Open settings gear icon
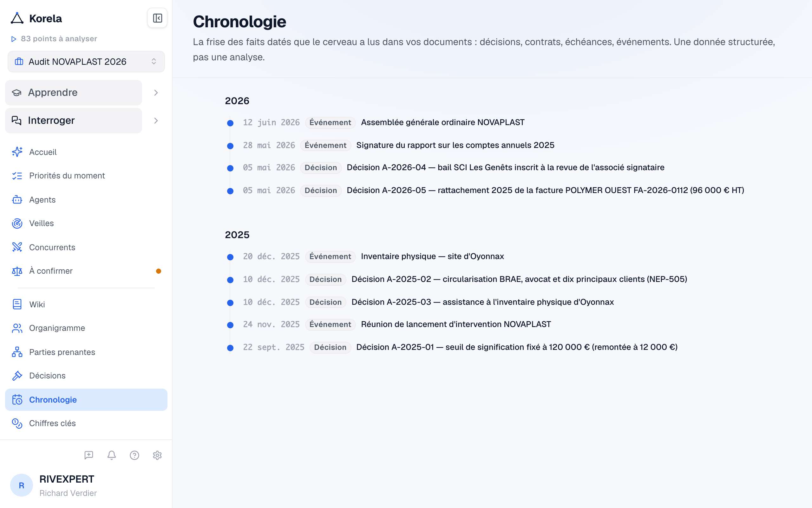 click(157, 455)
